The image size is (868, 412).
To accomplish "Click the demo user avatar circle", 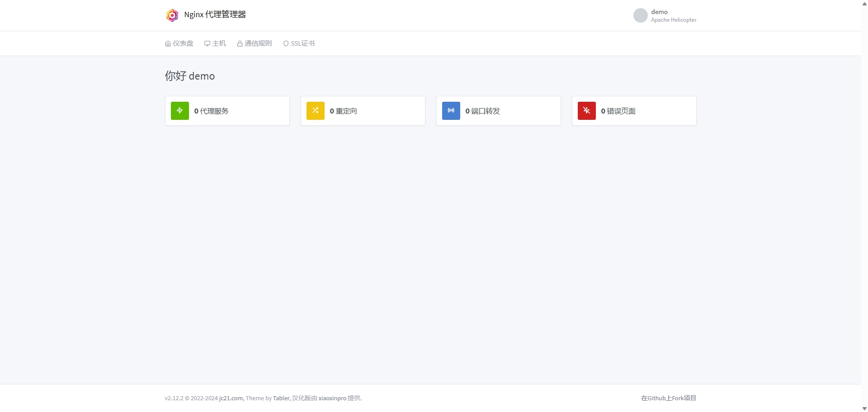I will (x=640, y=15).
